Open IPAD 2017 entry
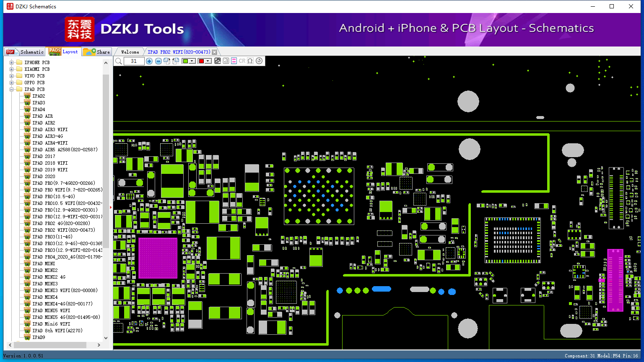 point(44,156)
